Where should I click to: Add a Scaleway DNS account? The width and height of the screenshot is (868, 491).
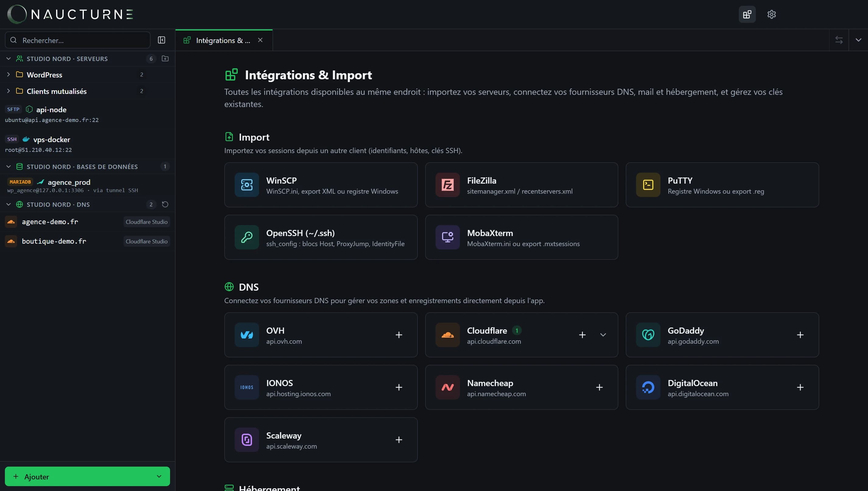[x=399, y=440]
